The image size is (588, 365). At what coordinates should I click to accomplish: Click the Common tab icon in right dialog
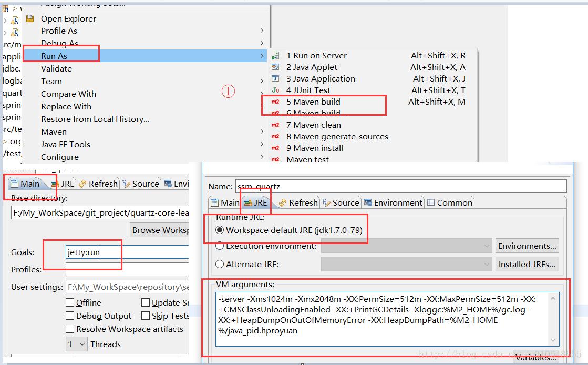tap(431, 203)
